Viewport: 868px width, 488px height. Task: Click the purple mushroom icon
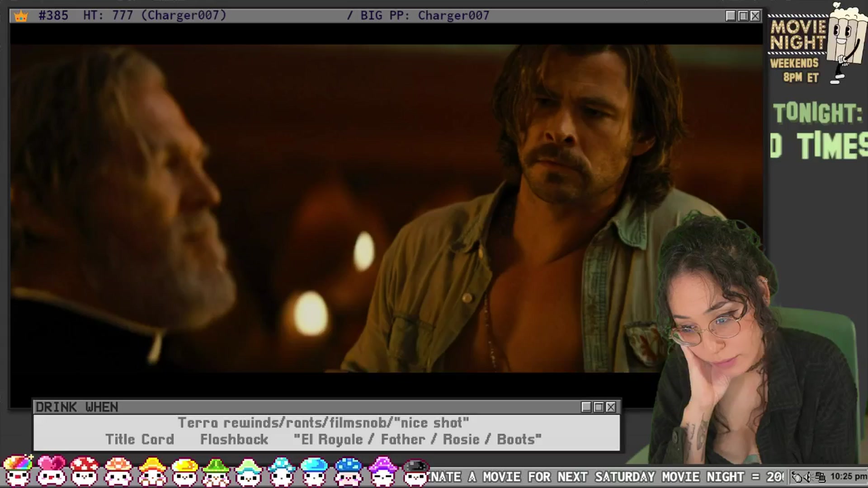point(382,471)
